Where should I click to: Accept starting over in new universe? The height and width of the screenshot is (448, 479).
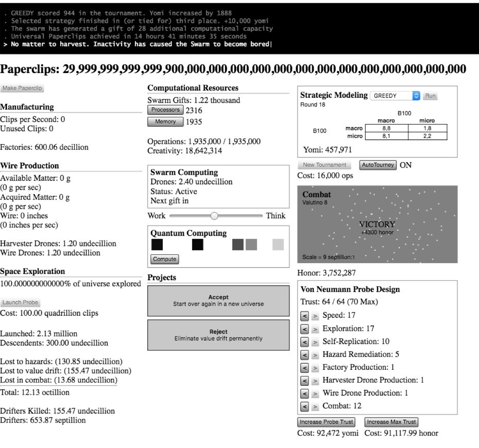click(x=218, y=301)
